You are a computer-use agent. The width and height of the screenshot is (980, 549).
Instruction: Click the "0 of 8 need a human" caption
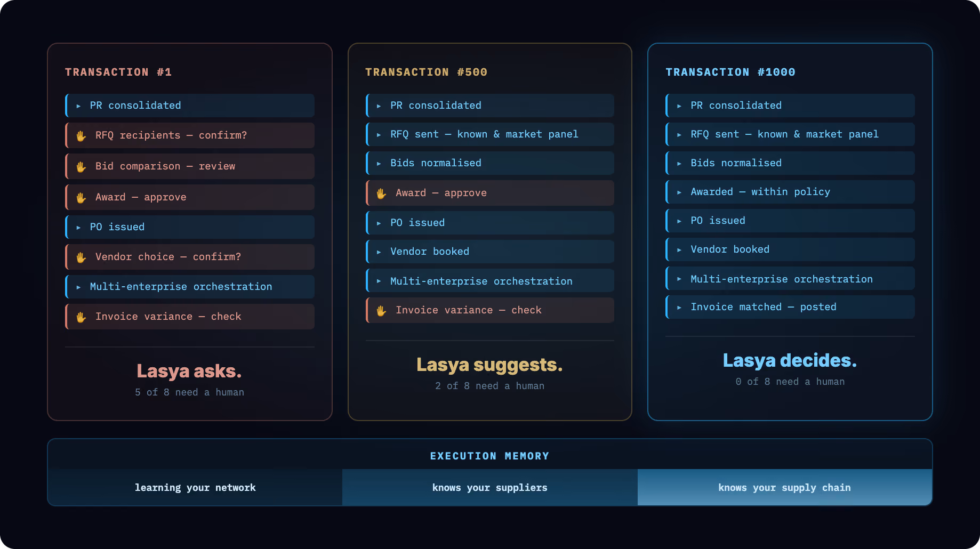[x=790, y=382]
